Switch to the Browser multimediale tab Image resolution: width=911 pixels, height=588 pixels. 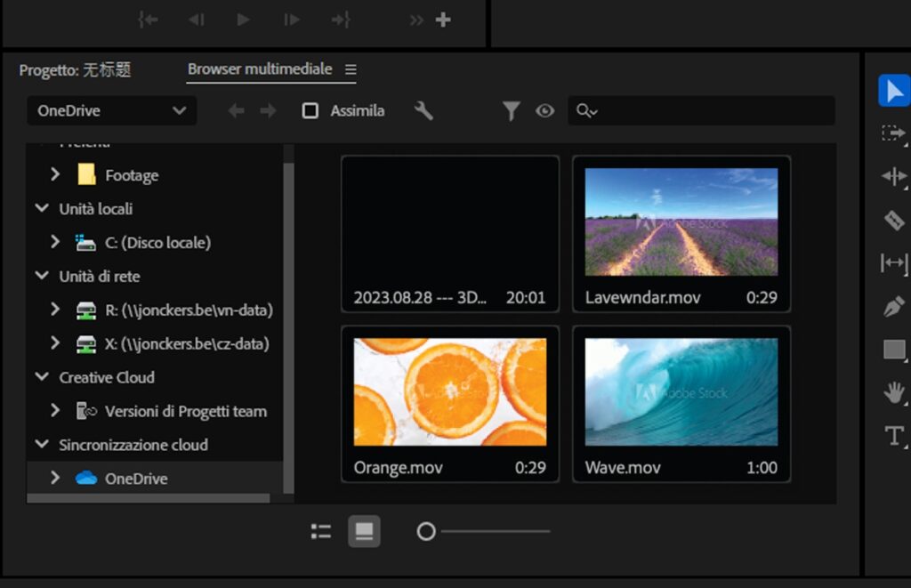[x=259, y=68]
